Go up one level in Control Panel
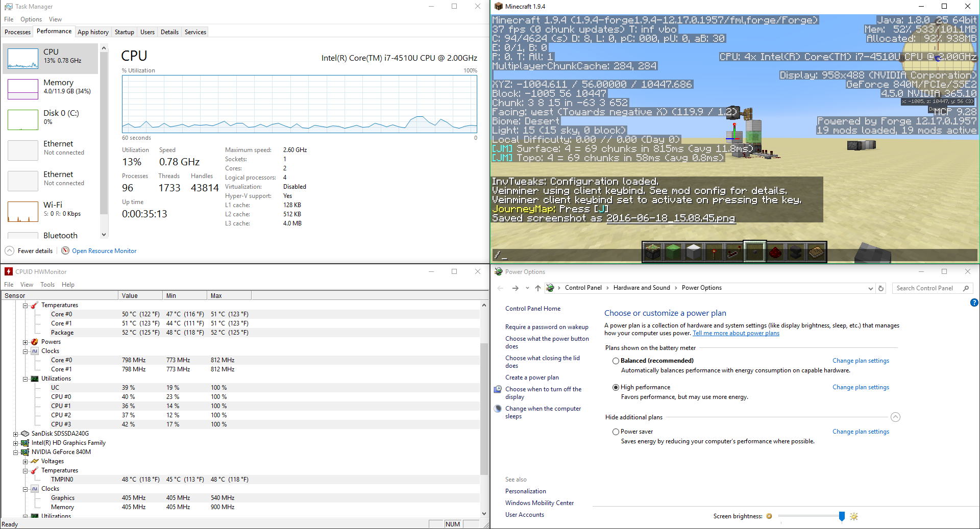This screenshot has height=529, width=980. (538, 288)
